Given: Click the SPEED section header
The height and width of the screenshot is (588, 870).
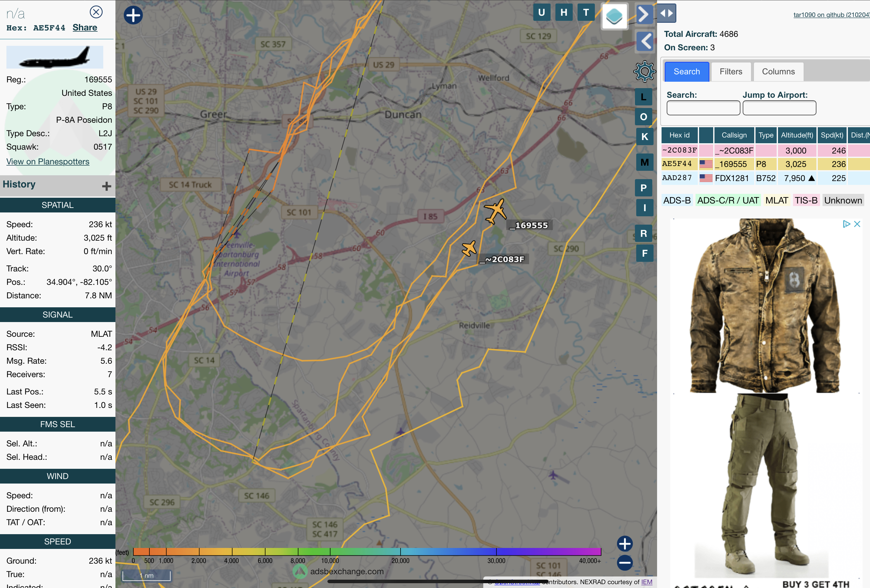Looking at the screenshot, I should [58, 541].
